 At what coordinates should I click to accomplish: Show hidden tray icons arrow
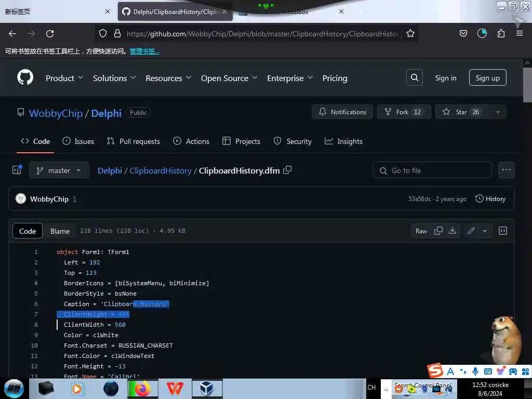386,389
